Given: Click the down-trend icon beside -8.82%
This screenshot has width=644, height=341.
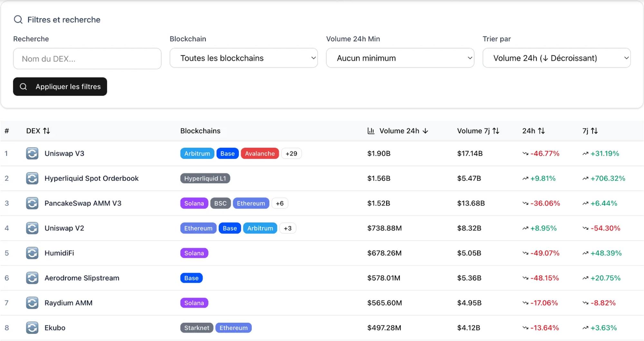Looking at the screenshot, I should (x=585, y=303).
